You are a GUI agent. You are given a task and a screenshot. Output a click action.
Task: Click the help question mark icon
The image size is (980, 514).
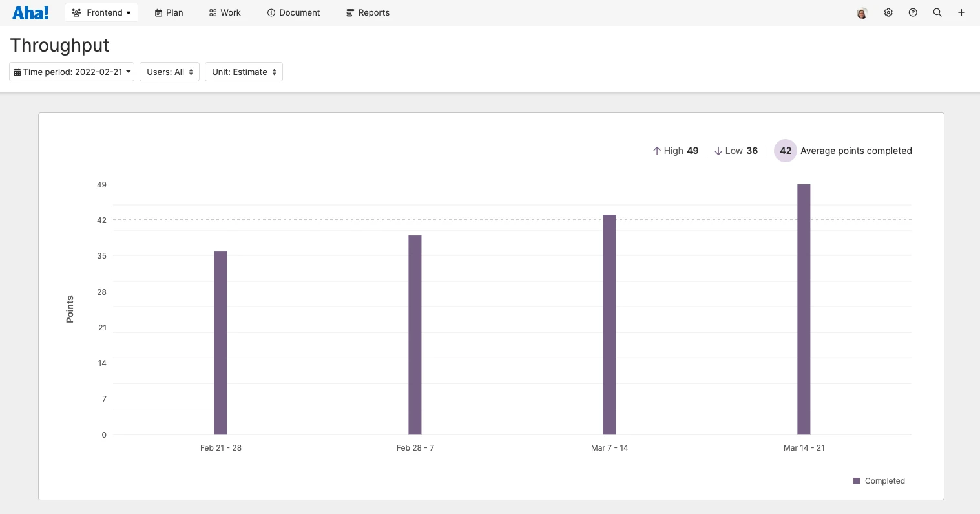(913, 12)
